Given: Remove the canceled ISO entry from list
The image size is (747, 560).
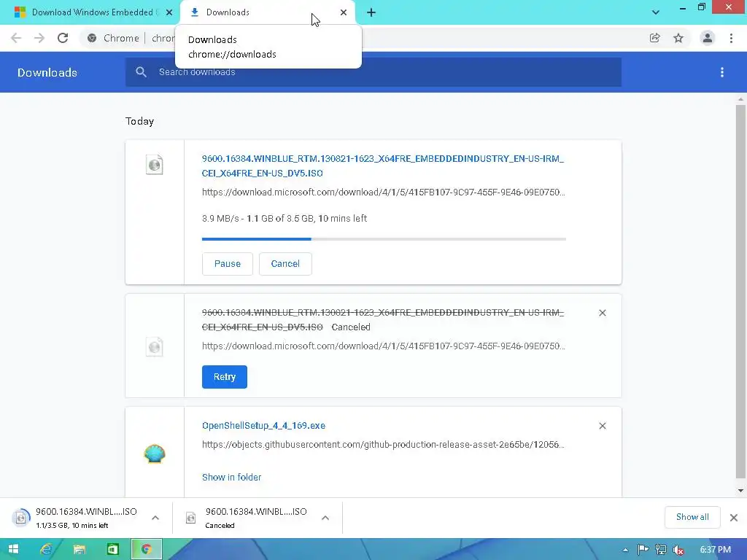Looking at the screenshot, I should click(603, 313).
